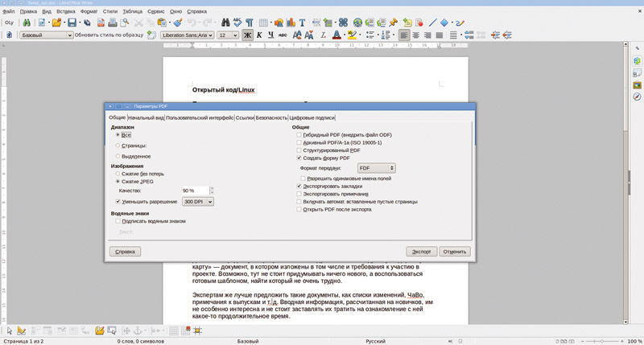Toggle Strikethrough formatting

[x=283, y=35]
